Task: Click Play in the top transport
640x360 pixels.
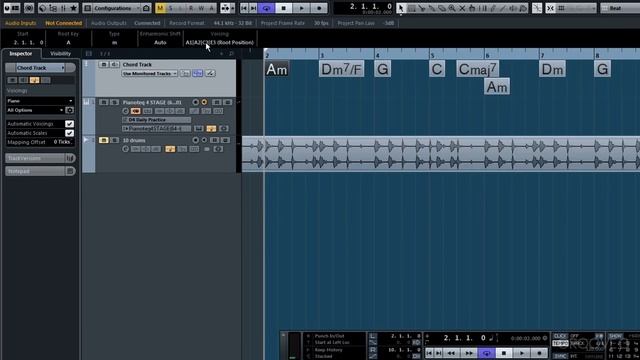Action: click(302, 8)
